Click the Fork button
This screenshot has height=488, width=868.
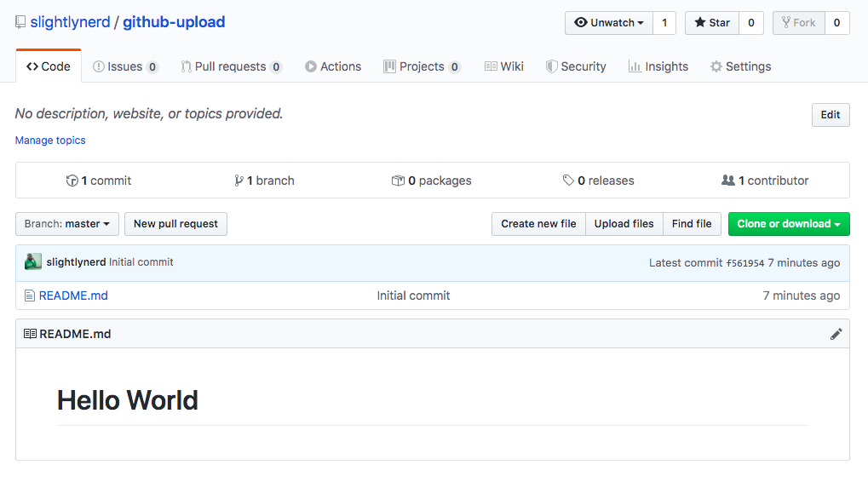click(x=799, y=23)
